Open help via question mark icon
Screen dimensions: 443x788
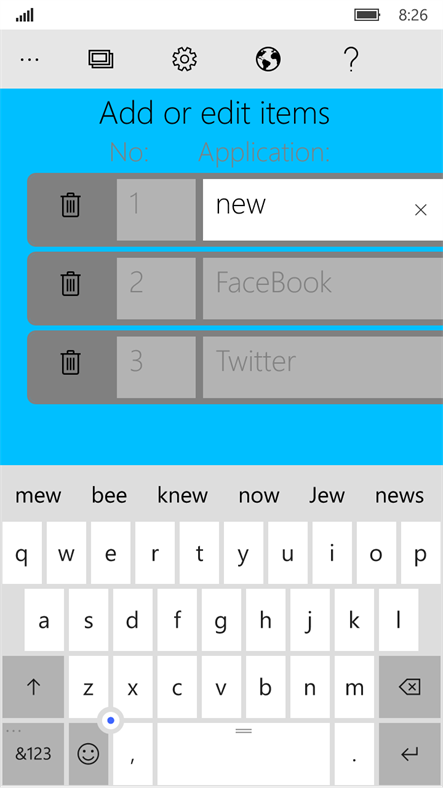(352, 59)
